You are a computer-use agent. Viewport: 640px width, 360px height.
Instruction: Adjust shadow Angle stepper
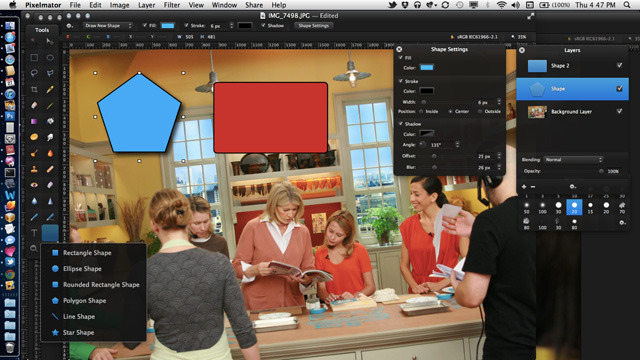(x=457, y=144)
